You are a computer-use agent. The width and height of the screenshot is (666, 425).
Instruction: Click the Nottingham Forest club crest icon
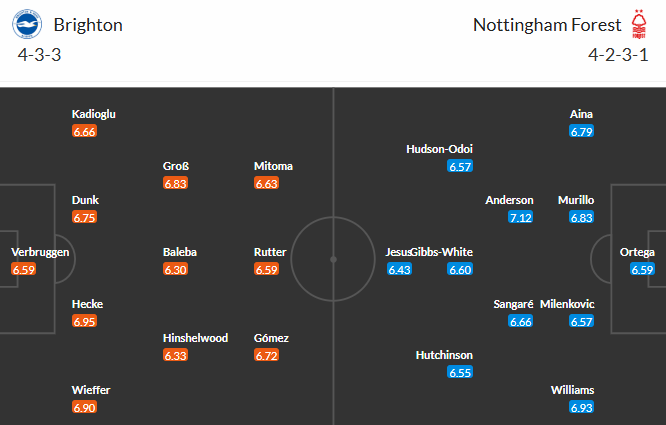point(639,24)
